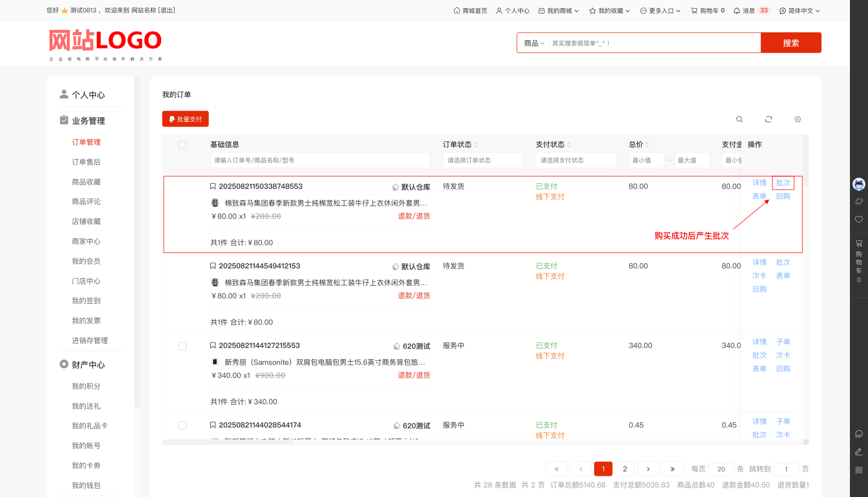This screenshot has width=868, height=497.
Task: Open the shopping cart sidebar icon
Action: pyautogui.click(x=859, y=243)
